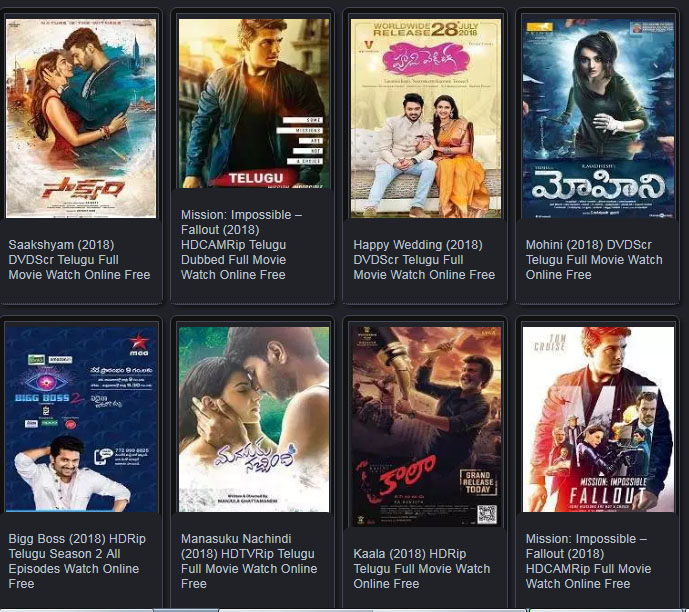
Task: Follow the Happy Wedding (2018) DVDScr link
Action: coord(424,260)
